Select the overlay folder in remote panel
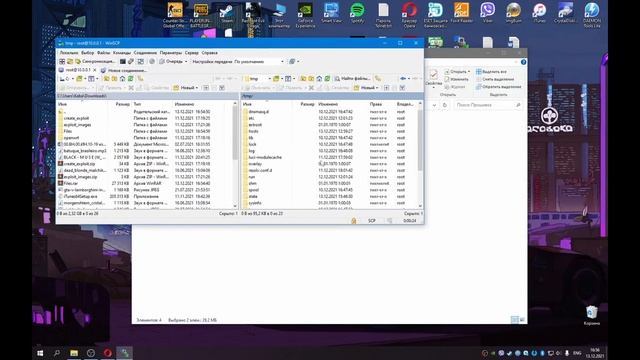The width and height of the screenshot is (640, 360). point(255,164)
